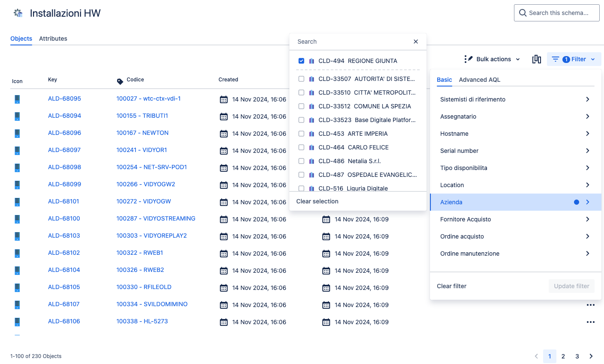Expand the Assegnatario filter

516,116
